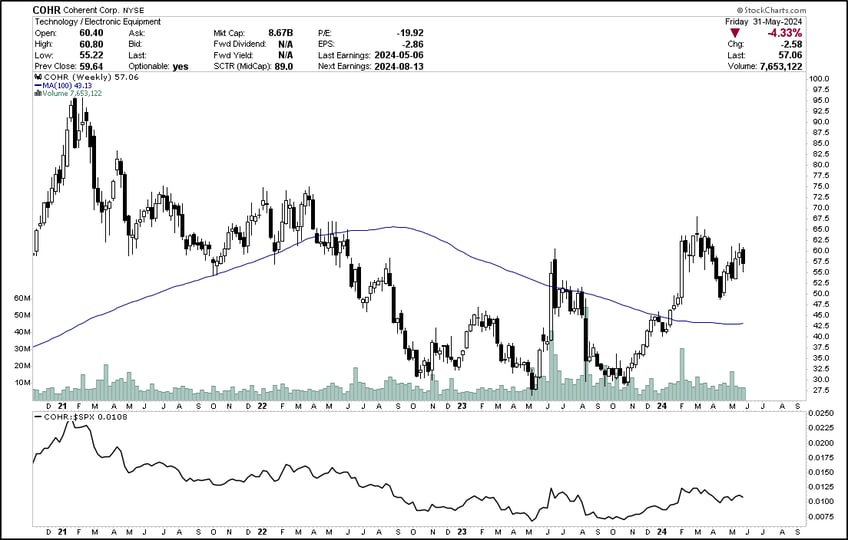Open the StockCharts.com copyright link
The image size is (848, 540).
pos(771,10)
